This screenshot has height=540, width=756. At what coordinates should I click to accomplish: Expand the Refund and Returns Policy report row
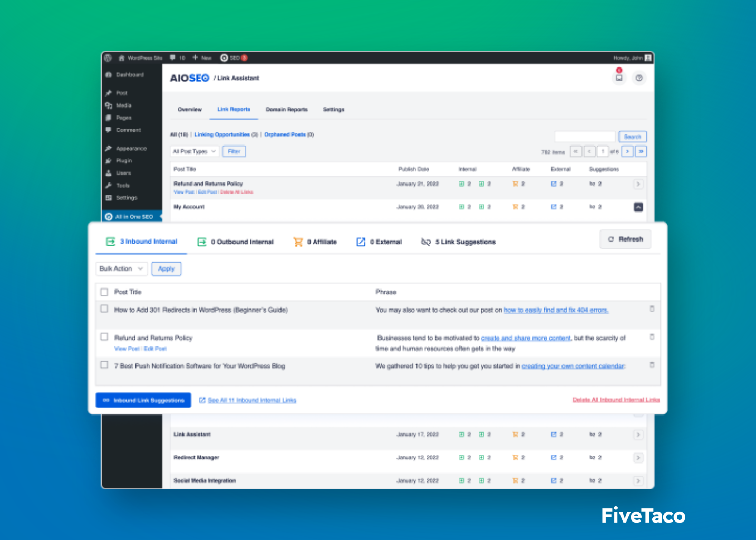tap(638, 184)
